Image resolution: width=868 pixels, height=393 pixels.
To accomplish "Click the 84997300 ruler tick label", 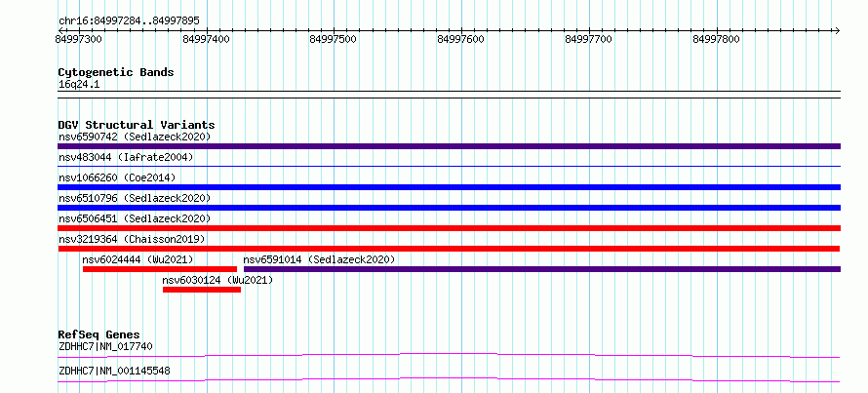I will (x=79, y=39).
